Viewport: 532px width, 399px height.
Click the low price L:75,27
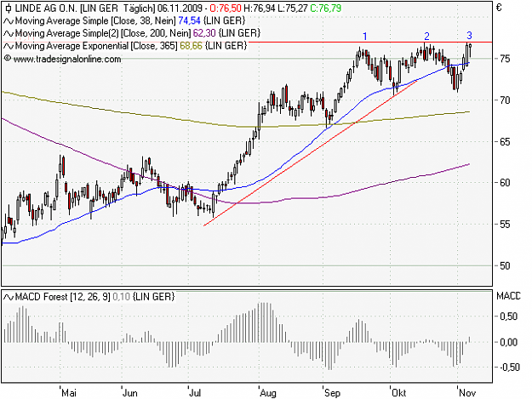(x=293, y=9)
